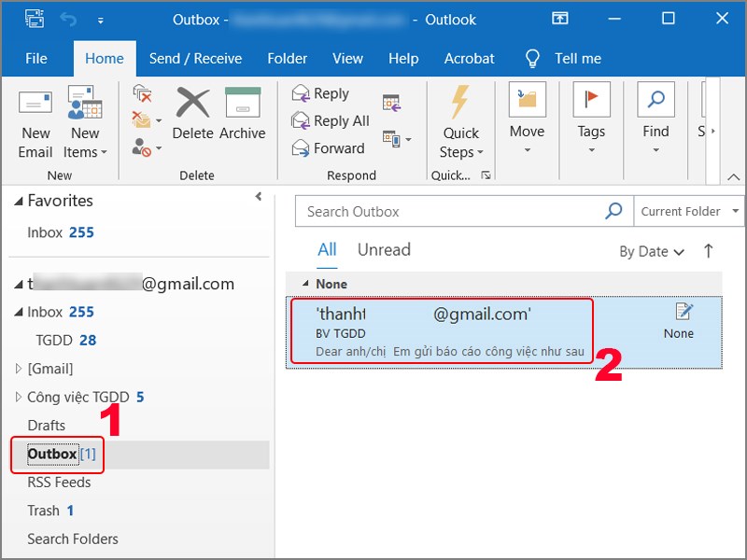The image size is (747, 560).
Task: Click the Ignore conversation icon
Action: click(142, 93)
